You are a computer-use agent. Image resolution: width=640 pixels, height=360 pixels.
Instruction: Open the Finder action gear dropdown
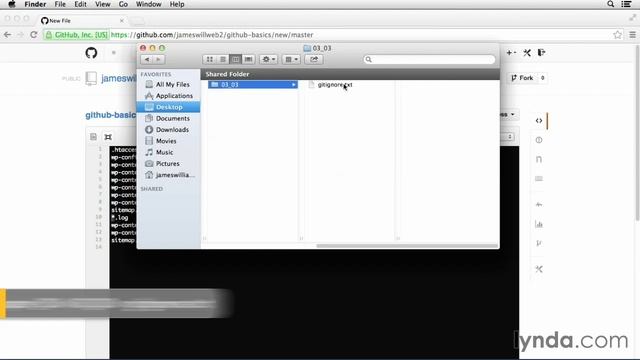268,60
